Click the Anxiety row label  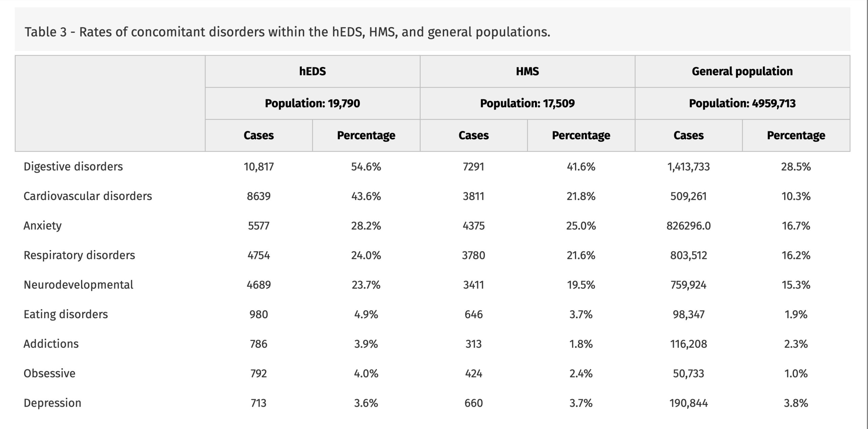click(x=43, y=226)
